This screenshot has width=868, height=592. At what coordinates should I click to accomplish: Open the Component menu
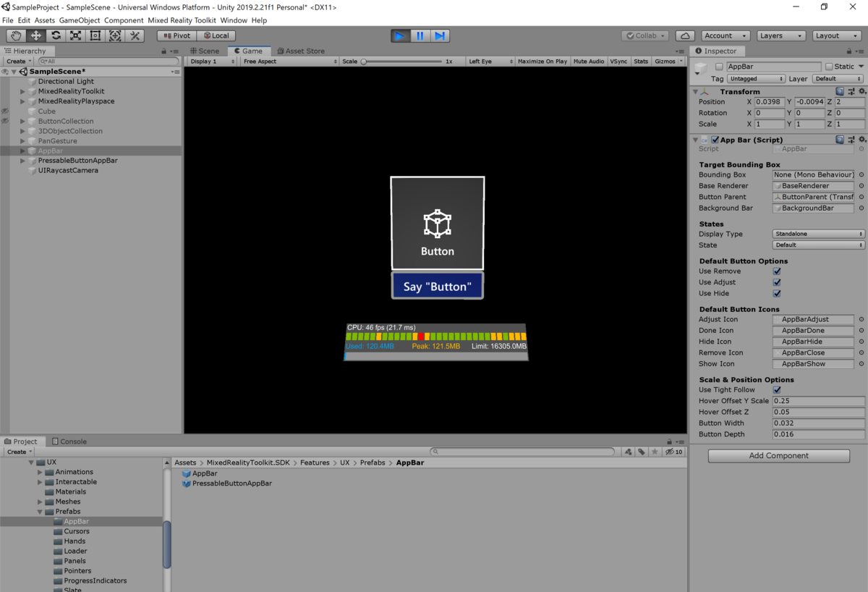click(x=124, y=20)
